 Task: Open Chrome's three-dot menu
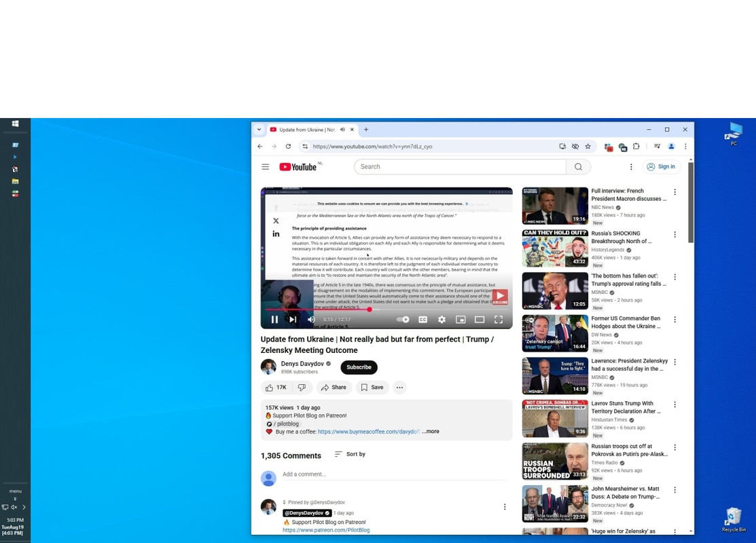point(685,147)
